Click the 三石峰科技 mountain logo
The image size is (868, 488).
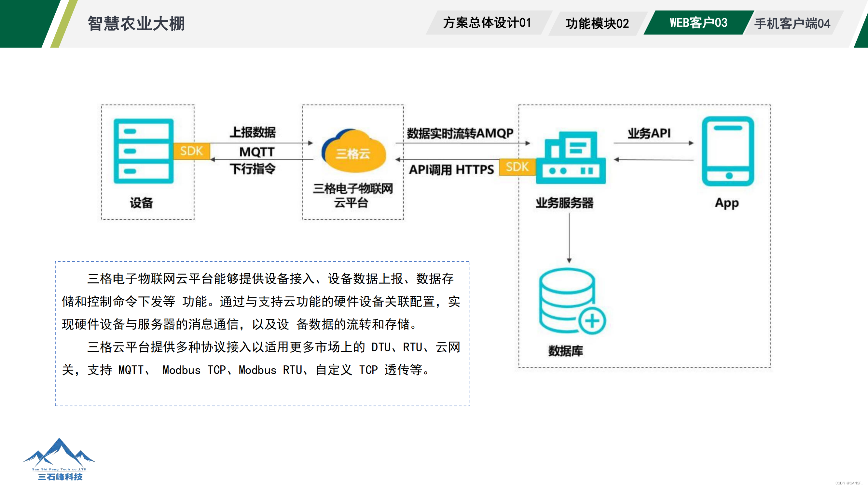pyautogui.click(x=59, y=459)
